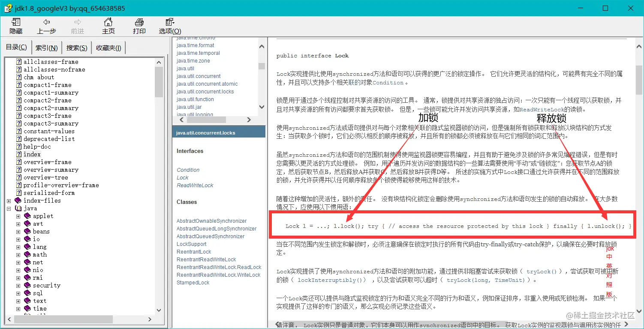
Task: Switch to the 收藏夹(I) tab
Action: click(108, 48)
